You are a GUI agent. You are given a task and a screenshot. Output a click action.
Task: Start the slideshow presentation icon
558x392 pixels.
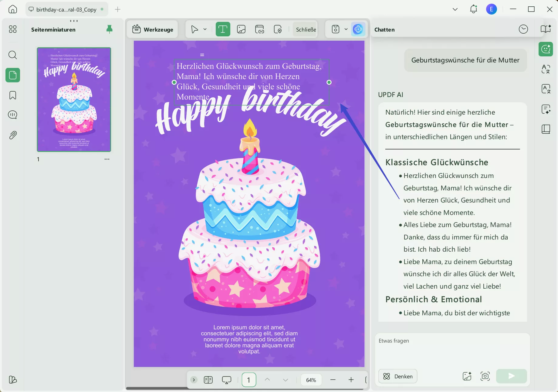[x=227, y=380]
